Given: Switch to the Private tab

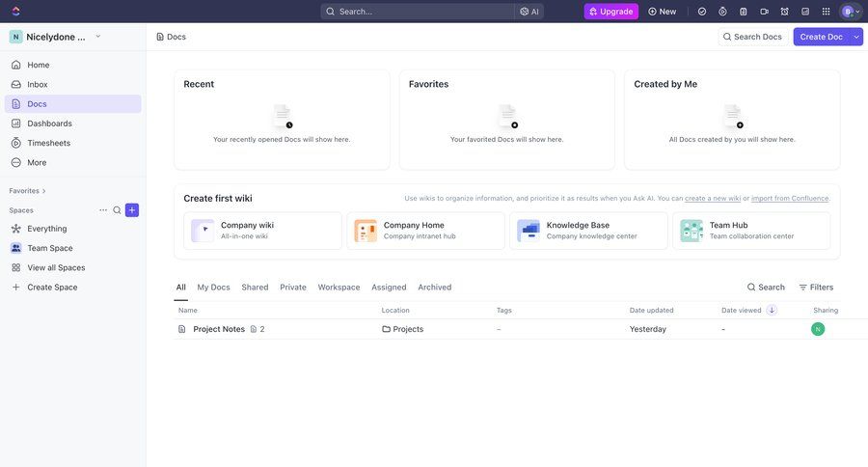Looking at the screenshot, I should tap(293, 287).
